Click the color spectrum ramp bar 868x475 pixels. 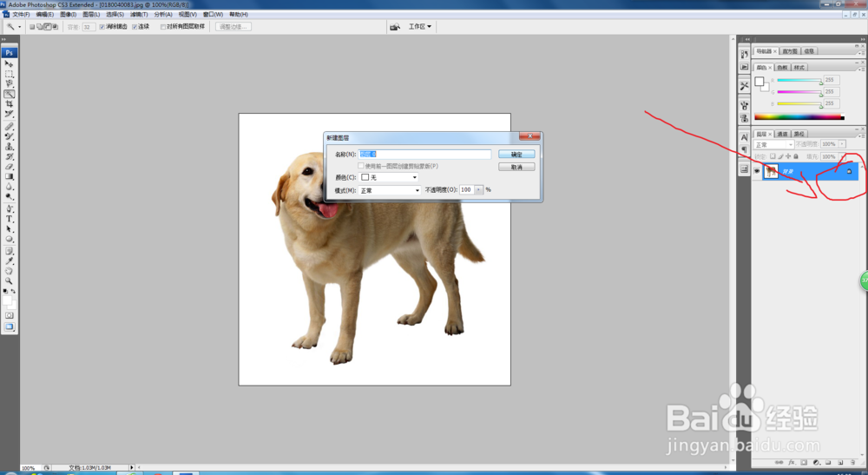(x=798, y=116)
